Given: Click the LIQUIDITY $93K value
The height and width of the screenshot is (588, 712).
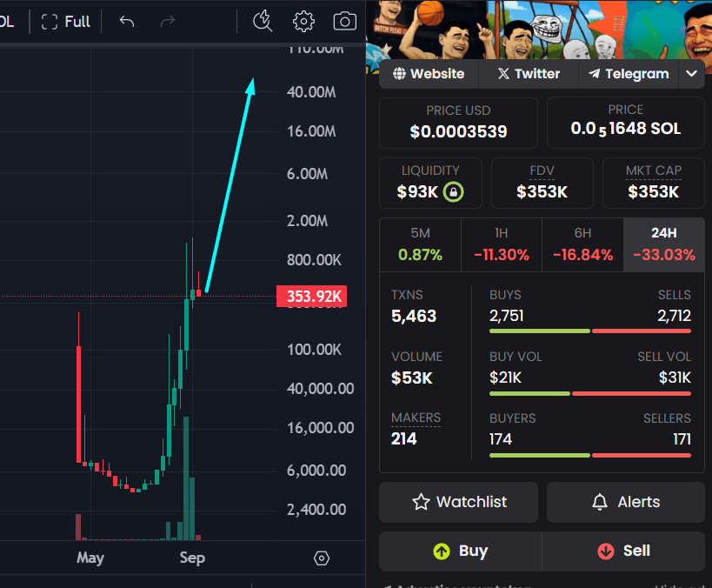Looking at the screenshot, I should (417, 191).
